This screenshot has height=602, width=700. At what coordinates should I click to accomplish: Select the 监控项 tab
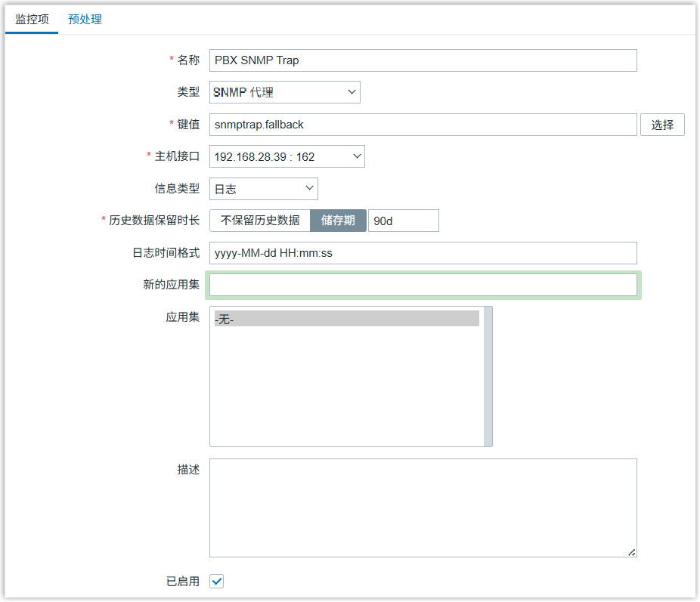pyautogui.click(x=32, y=20)
